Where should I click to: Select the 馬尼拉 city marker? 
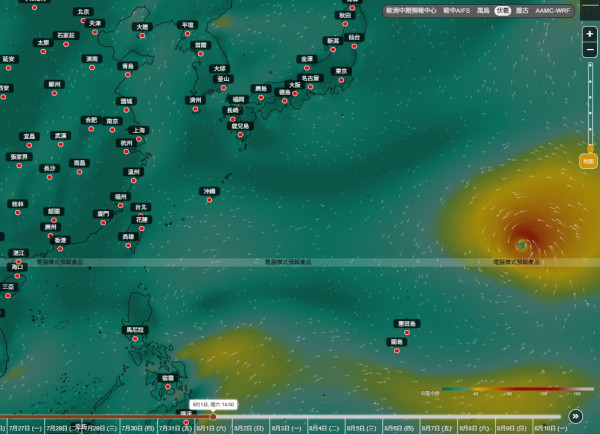pos(135,339)
